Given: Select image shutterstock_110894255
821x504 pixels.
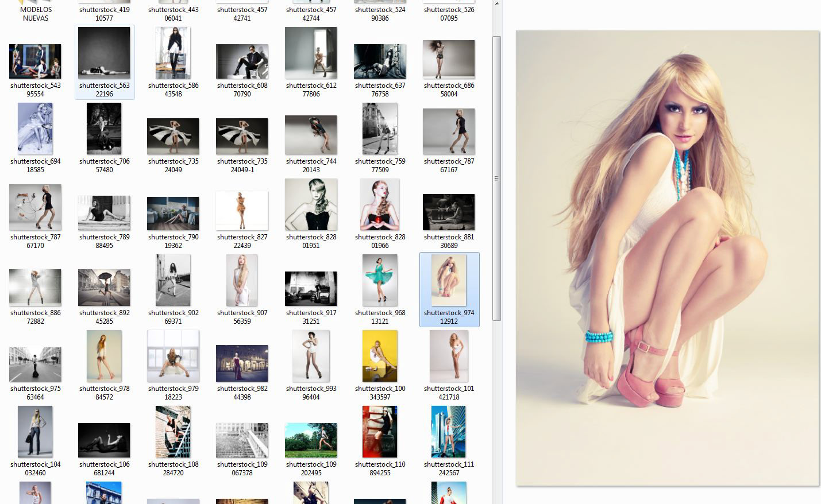Looking at the screenshot, I should (x=380, y=432).
